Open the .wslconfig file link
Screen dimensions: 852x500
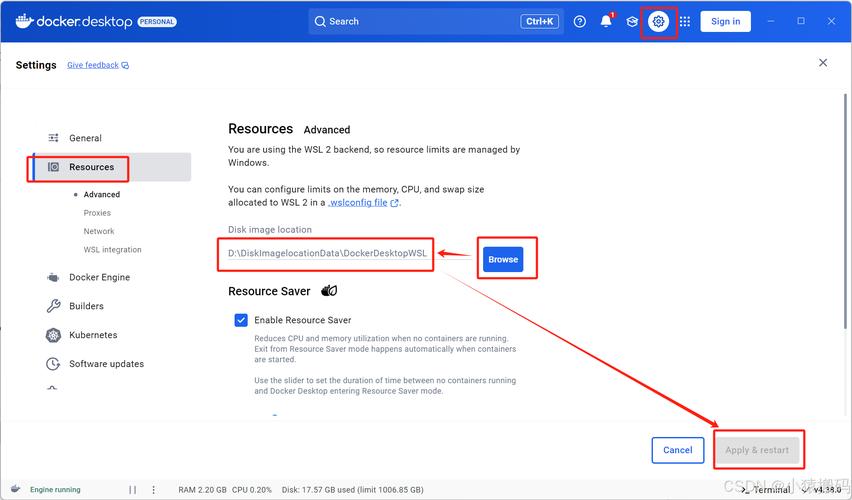[358, 202]
